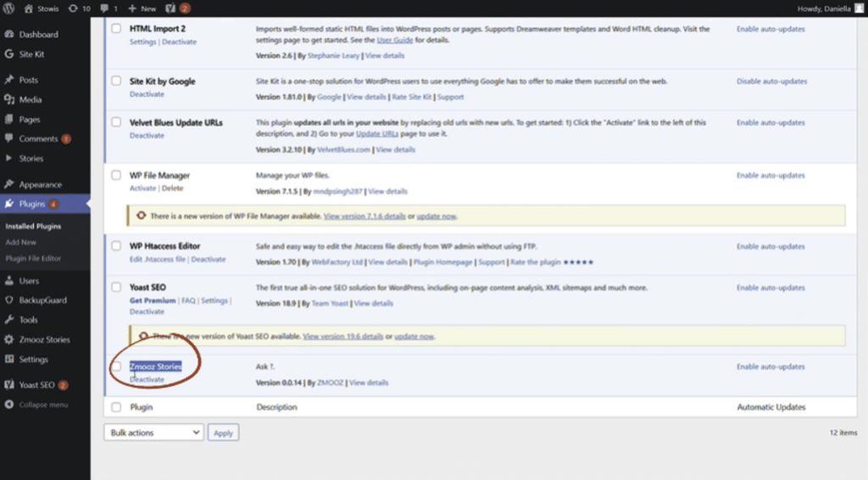Tick the WP File Manager checkbox
This screenshot has width=868, height=480.
coord(116,175)
